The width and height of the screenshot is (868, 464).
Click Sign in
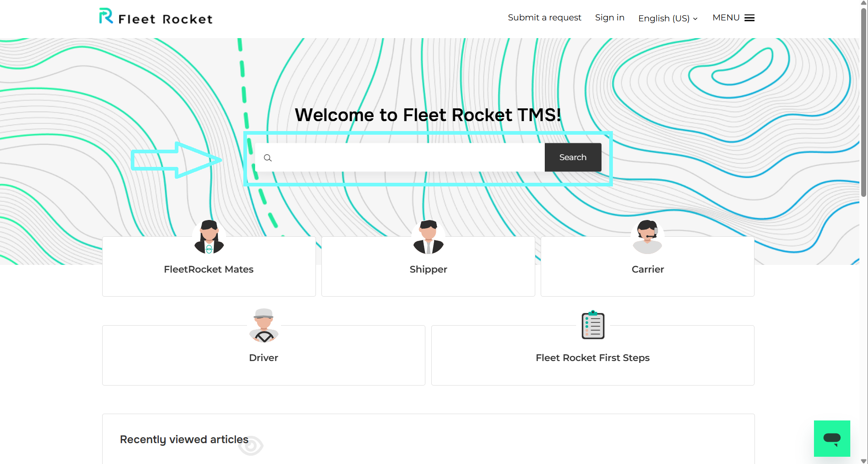[x=609, y=17]
